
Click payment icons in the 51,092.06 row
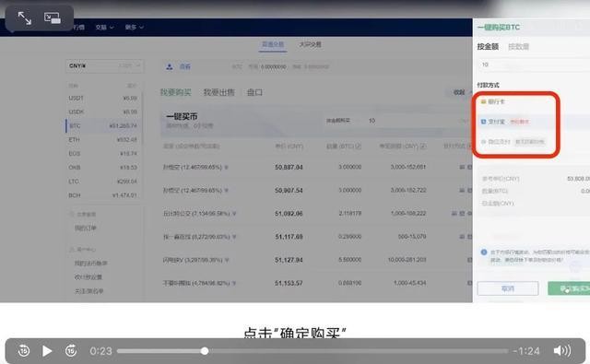pyautogui.click(x=462, y=214)
